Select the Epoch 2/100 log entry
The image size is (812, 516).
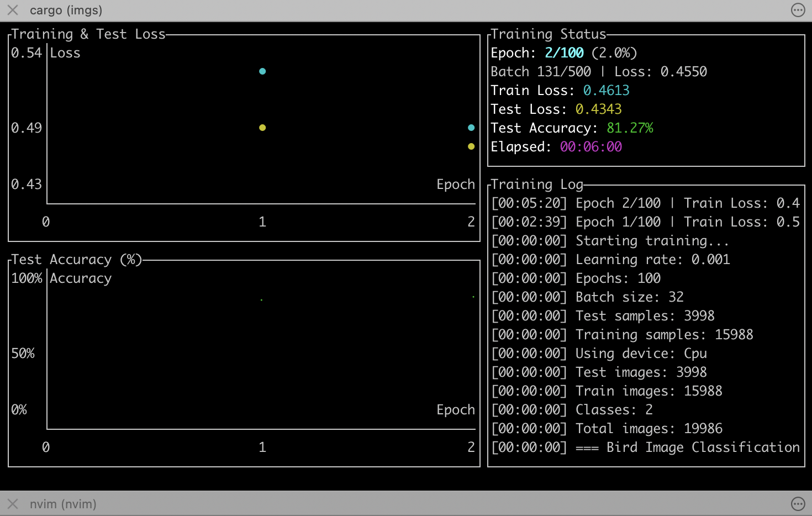(x=645, y=203)
